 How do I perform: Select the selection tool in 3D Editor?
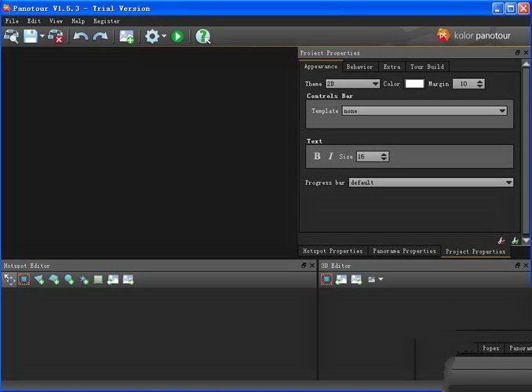coord(326,279)
